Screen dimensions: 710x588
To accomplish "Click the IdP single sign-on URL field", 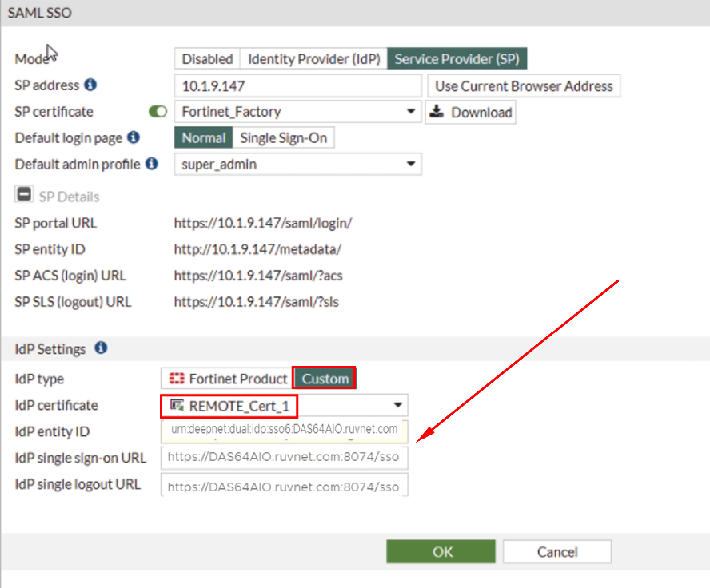I will (284, 459).
